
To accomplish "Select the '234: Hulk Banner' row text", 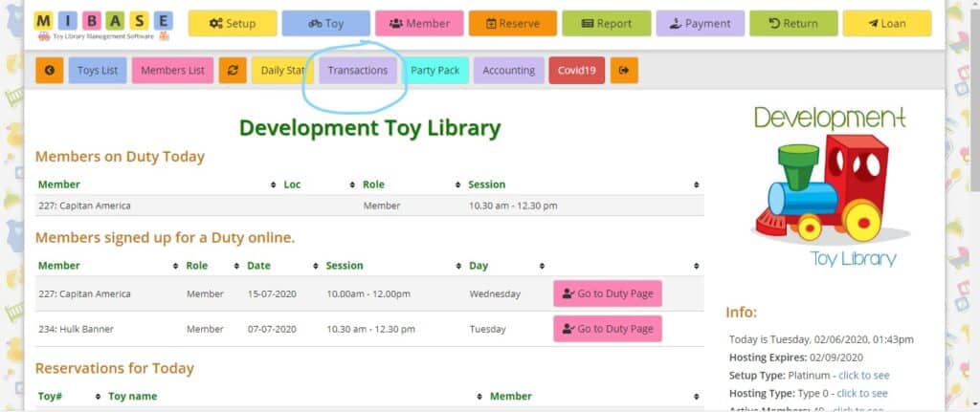I will [x=77, y=329].
